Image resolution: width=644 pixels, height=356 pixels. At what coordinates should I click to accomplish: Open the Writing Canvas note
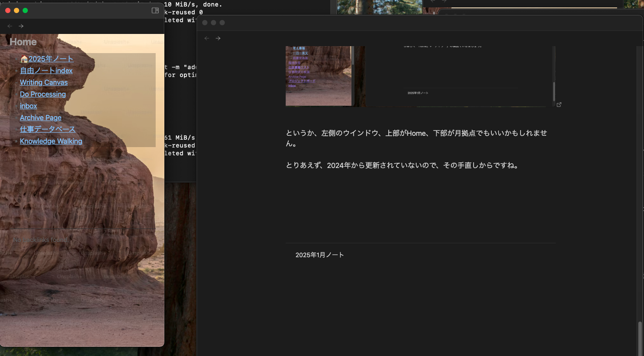pos(43,82)
